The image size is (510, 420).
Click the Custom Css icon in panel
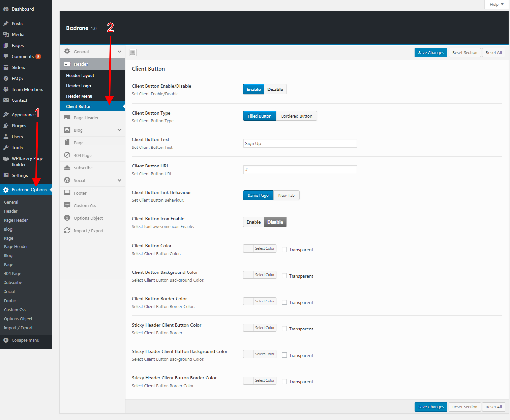pos(67,205)
